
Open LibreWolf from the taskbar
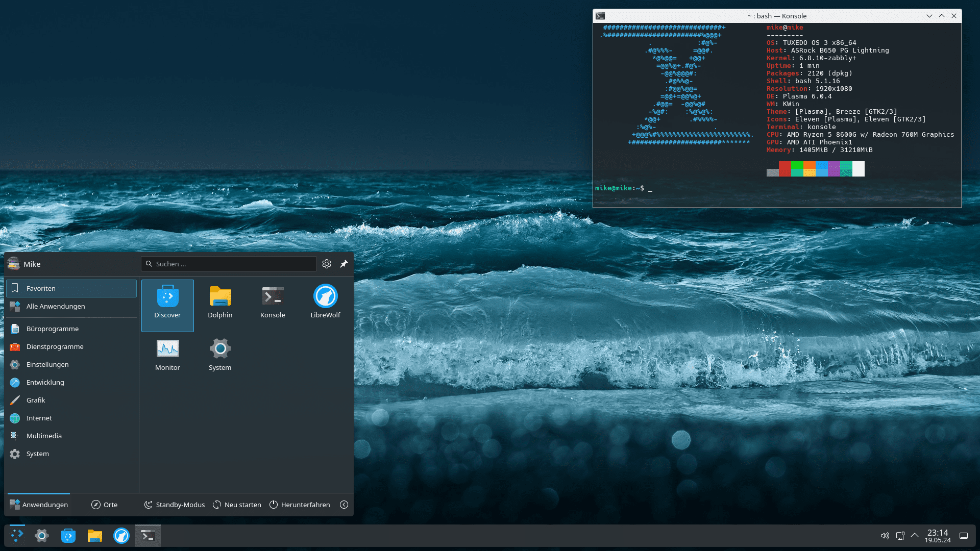click(x=121, y=536)
